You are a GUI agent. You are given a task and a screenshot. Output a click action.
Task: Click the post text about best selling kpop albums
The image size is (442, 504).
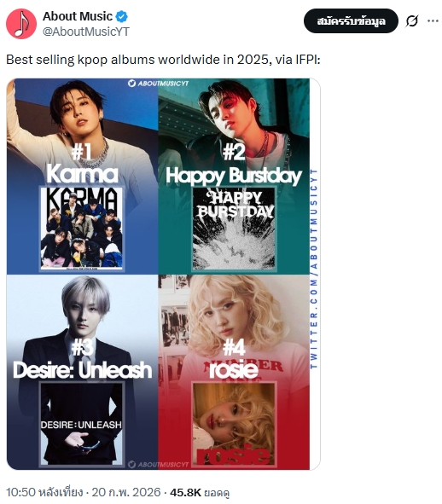163,60
